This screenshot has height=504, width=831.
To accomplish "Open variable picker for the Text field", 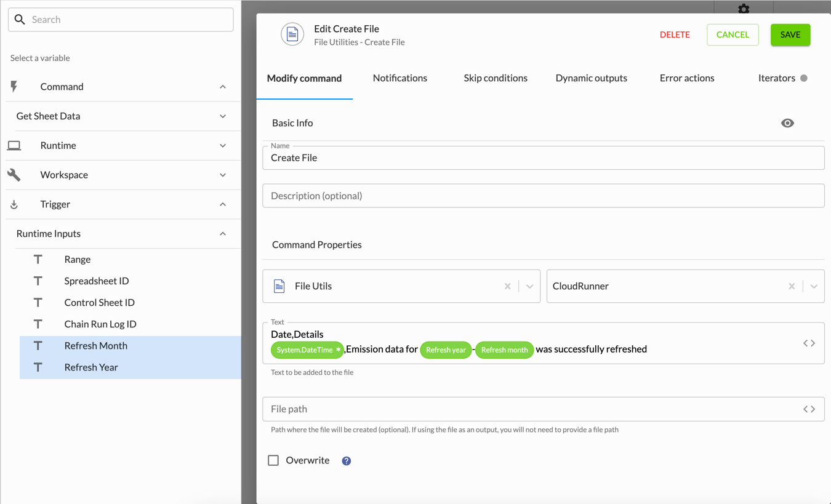I will click(809, 343).
